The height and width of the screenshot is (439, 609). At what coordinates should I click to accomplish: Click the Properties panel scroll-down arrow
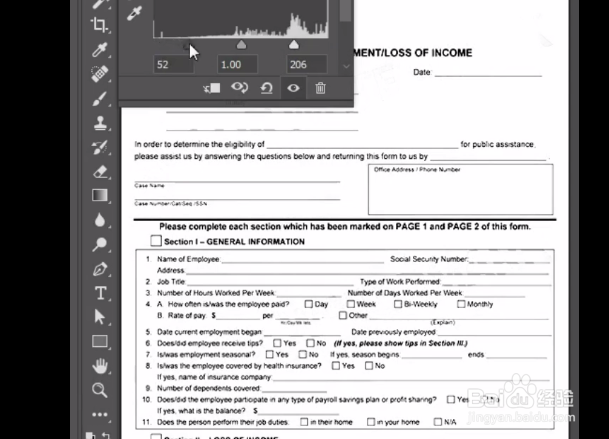click(346, 66)
